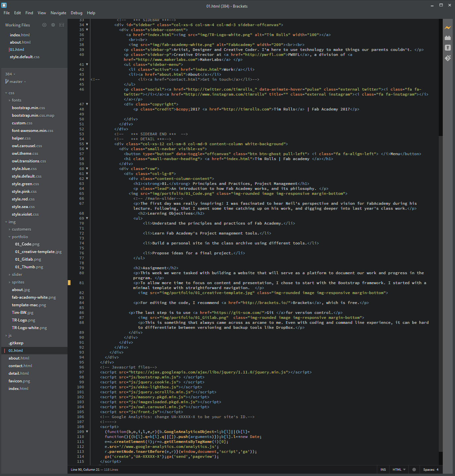Image resolution: width=455 pixels, height=476 pixels.
Task: Open the Extension Manager brick icon
Action: (448, 38)
